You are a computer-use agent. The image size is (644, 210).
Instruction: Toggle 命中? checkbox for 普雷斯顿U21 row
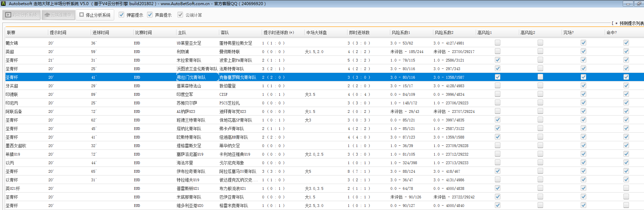[626, 188]
